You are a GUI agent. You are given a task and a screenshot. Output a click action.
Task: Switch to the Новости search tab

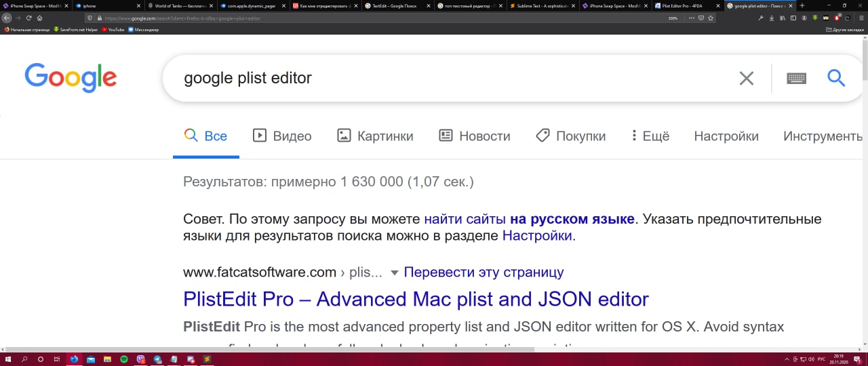(474, 136)
